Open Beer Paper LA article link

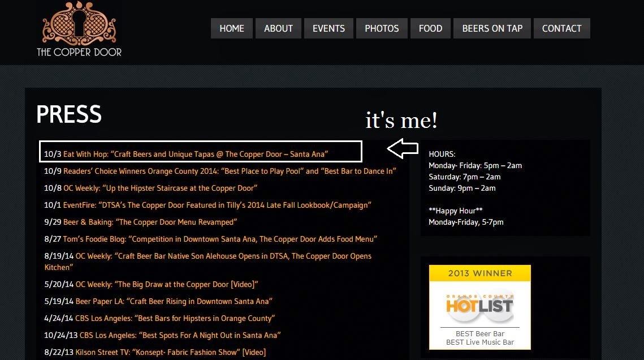tap(174, 301)
